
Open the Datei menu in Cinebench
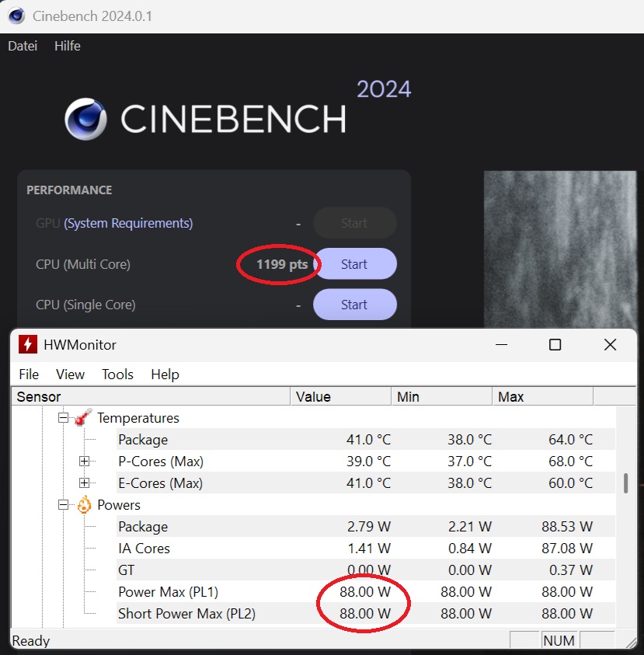[23, 46]
